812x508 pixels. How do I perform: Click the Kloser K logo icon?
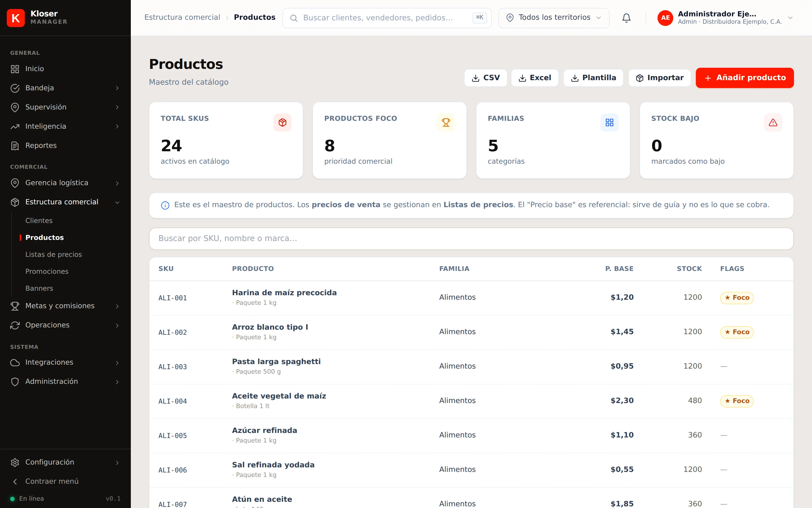click(16, 18)
